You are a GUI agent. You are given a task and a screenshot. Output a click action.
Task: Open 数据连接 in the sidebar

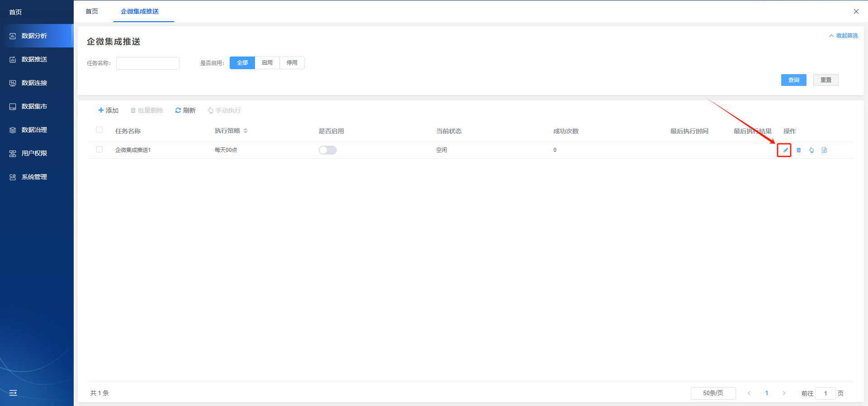(x=37, y=83)
